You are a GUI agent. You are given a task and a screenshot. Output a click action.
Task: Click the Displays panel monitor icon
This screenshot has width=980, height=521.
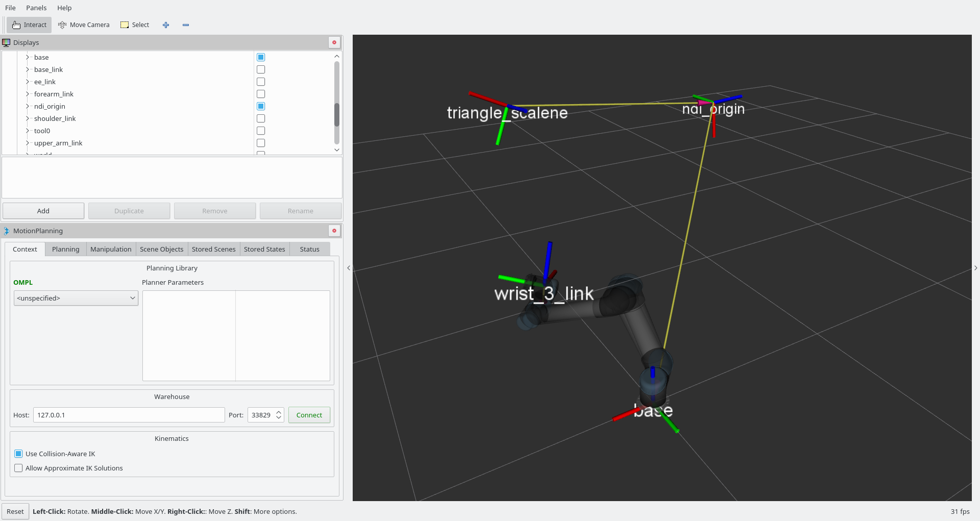tap(6, 42)
